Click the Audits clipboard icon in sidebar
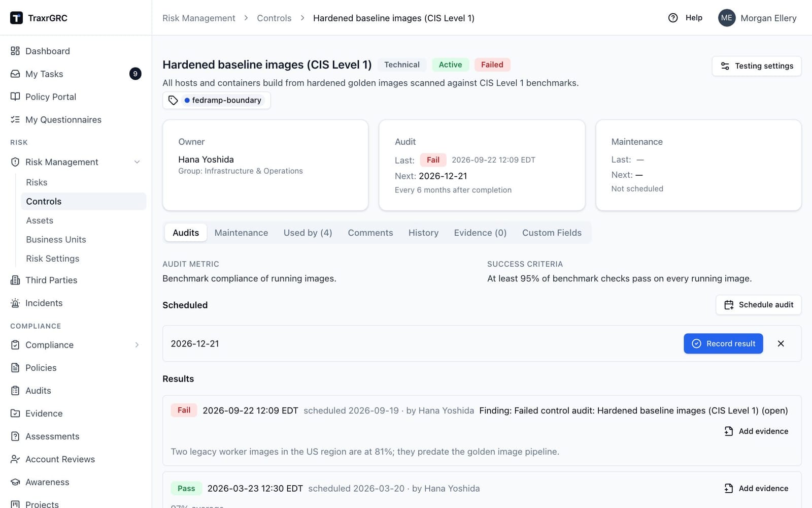 [x=15, y=390]
